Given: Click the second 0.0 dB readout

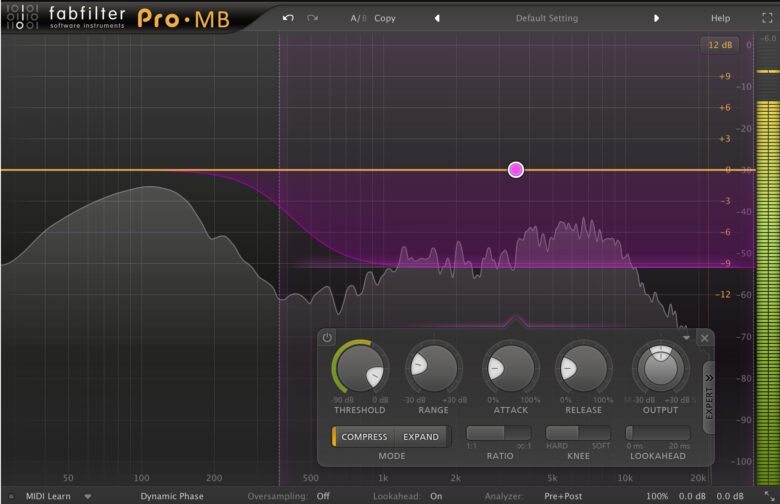Looking at the screenshot, I should click(x=730, y=496).
